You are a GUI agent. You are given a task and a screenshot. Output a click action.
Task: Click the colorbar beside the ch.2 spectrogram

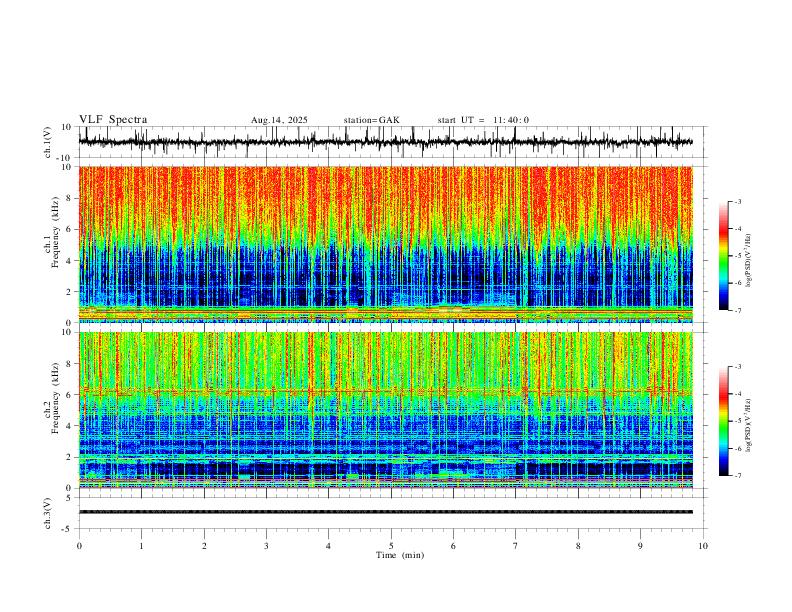click(724, 421)
